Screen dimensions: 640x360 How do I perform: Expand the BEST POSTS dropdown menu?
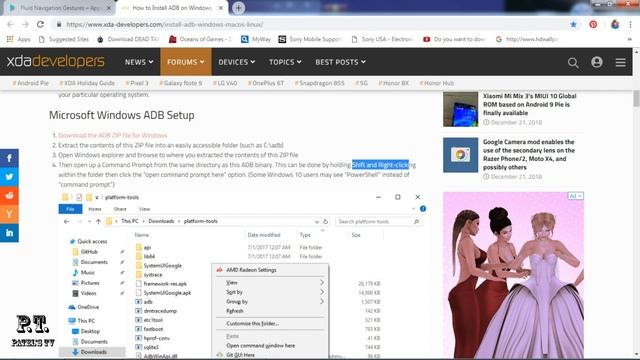pyautogui.click(x=340, y=62)
